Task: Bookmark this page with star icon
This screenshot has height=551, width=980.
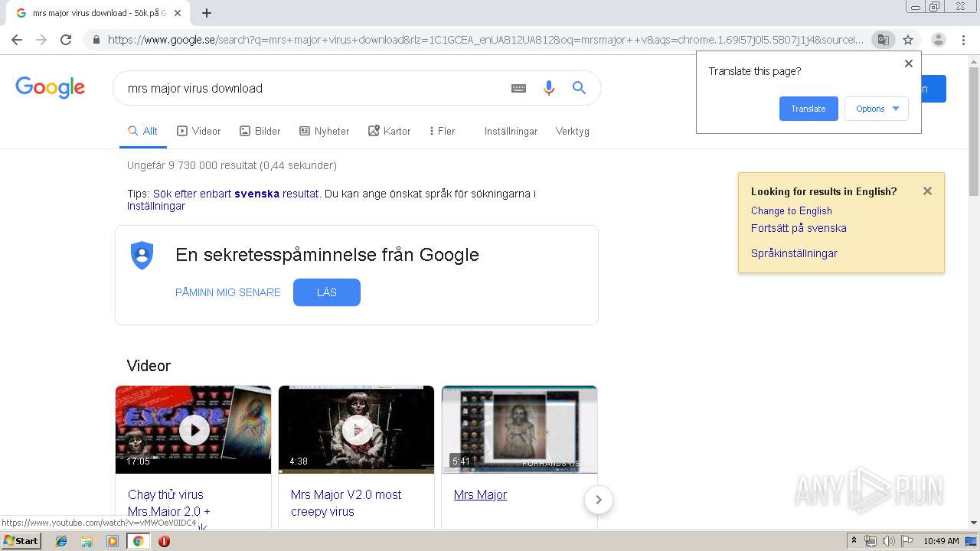Action: 908,40
